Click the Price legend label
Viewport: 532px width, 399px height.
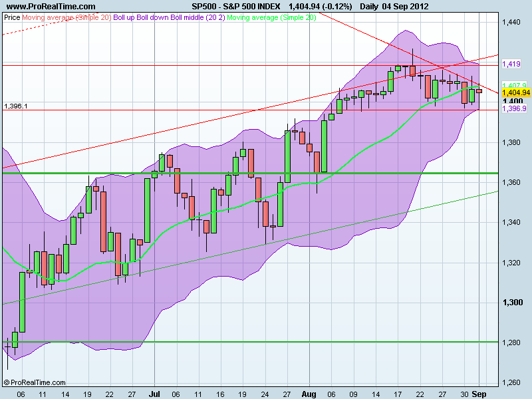[x=12, y=17]
